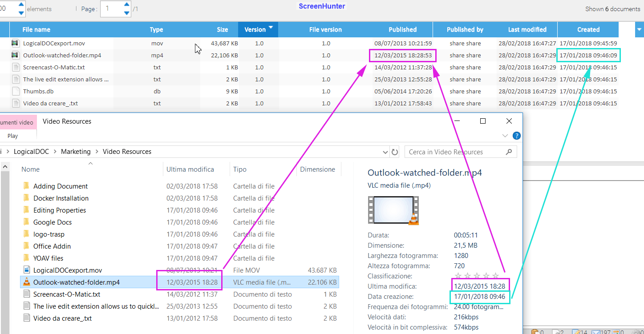The height and width of the screenshot is (334, 644).
Task: Rate the video with the fifth star
Action: (496, 276)
